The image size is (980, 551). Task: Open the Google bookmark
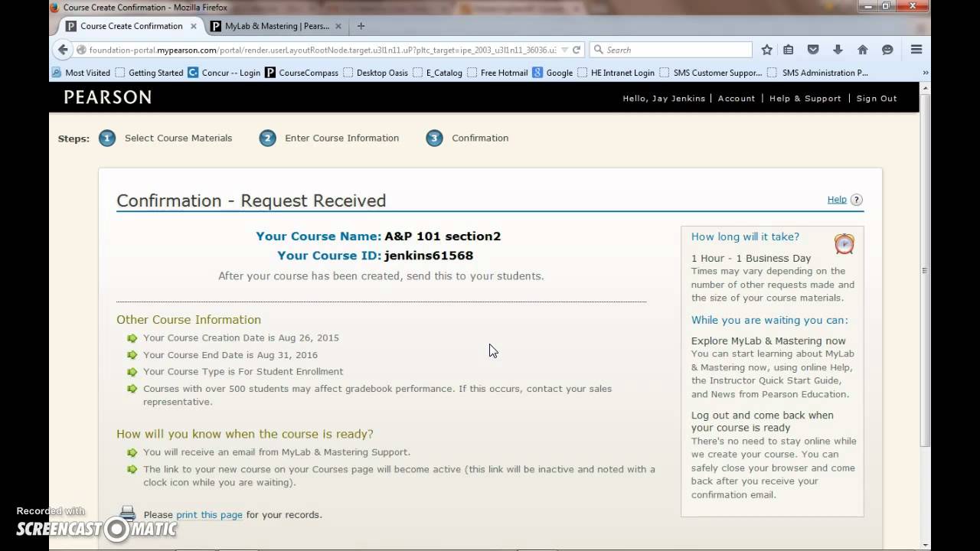(553, 73)
